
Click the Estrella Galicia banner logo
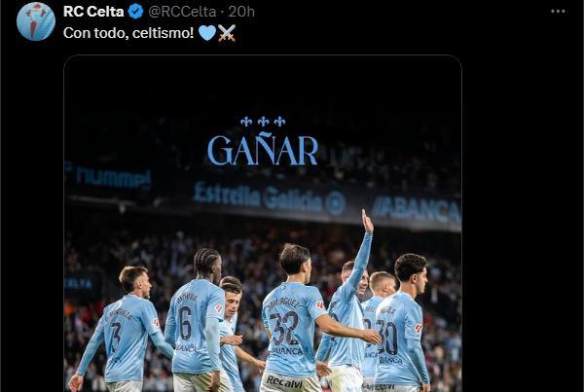click(270, 198)
